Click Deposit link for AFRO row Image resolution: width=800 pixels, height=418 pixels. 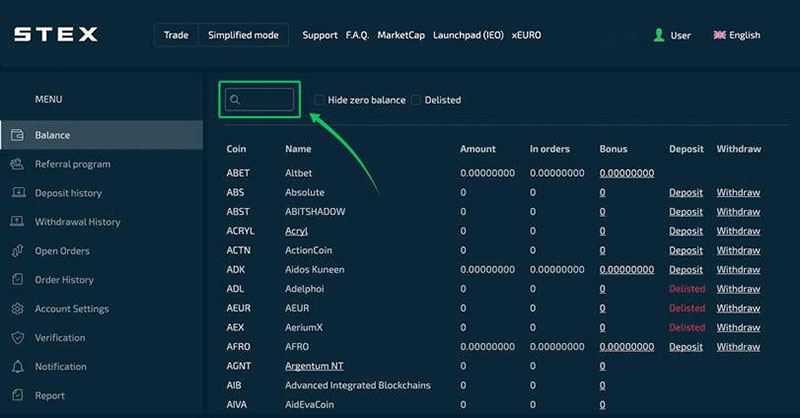[686, 347]
